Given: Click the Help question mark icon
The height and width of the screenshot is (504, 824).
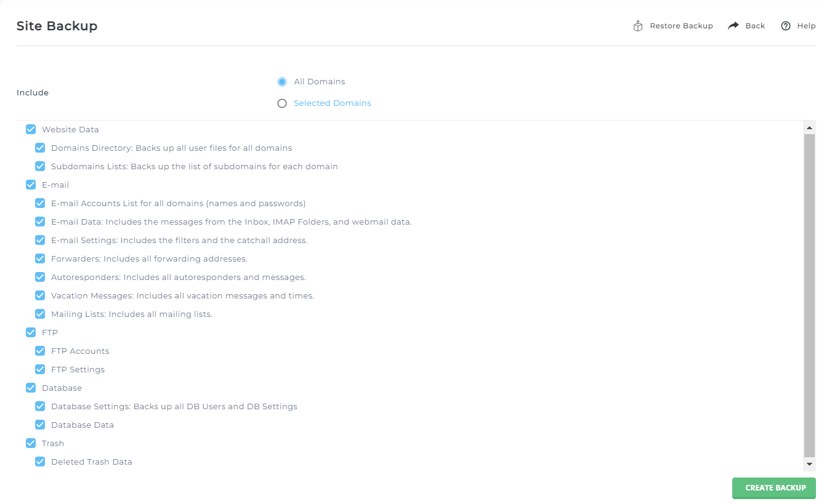Looking at the screenshot, I should click(x=786, y=26).
